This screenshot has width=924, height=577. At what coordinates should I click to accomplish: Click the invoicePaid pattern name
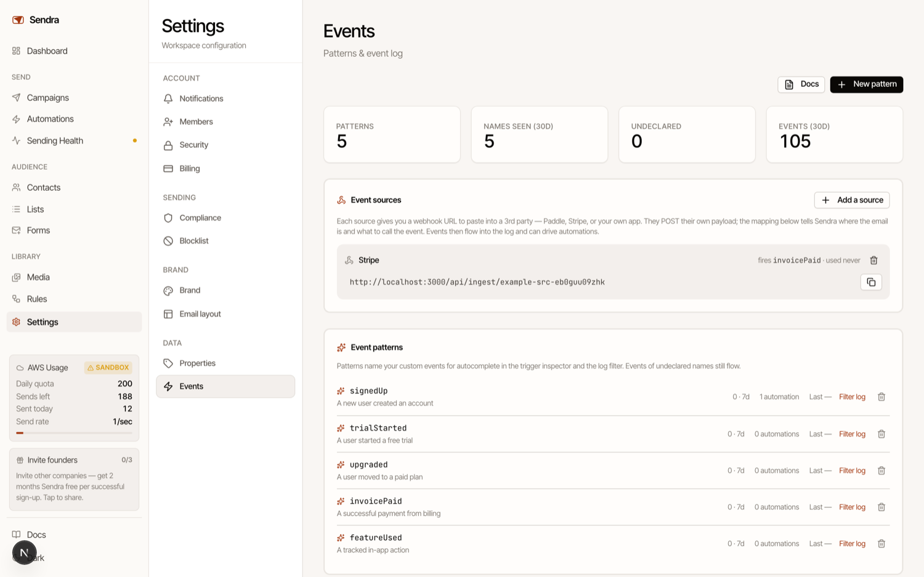pos(376,501)
